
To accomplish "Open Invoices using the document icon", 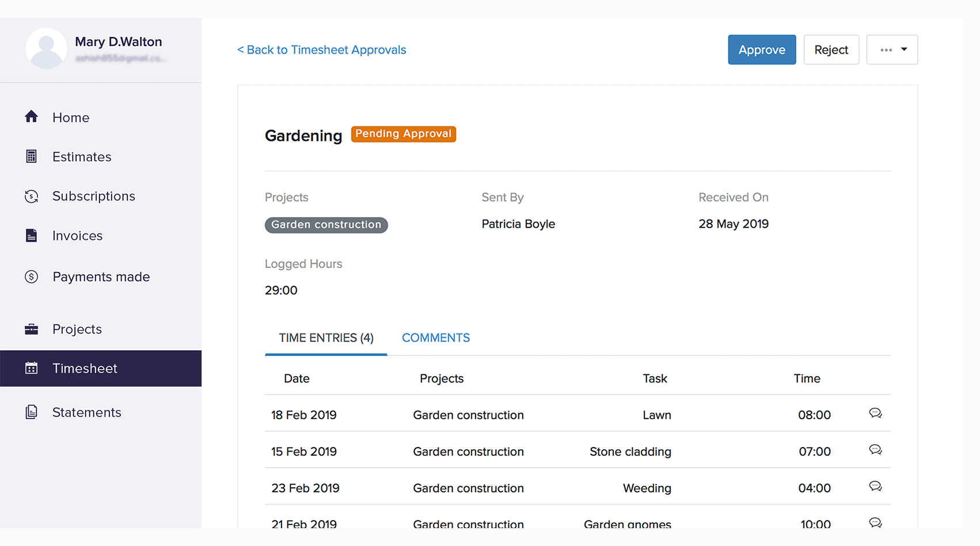I will coord(32,235).
